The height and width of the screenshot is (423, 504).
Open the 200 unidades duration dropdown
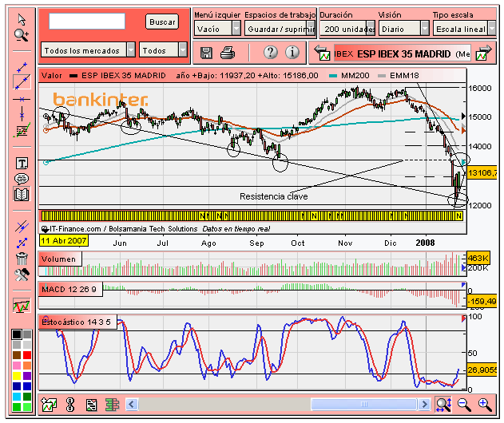[347, 29]
